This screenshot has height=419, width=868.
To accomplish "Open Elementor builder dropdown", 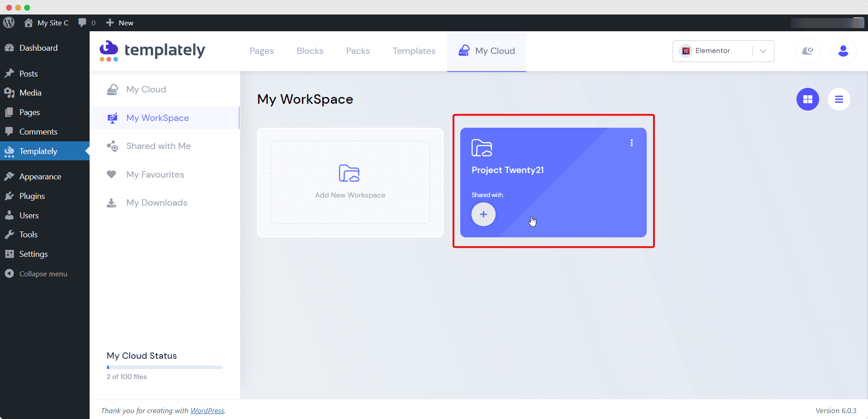I will [x=723, y=51].
